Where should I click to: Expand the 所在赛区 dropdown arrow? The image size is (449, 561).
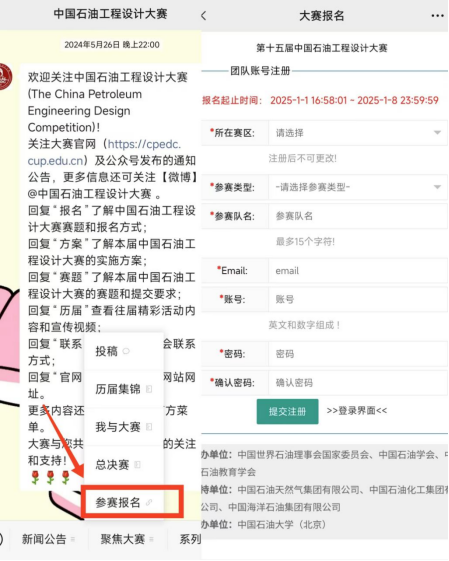coord(437,133)
